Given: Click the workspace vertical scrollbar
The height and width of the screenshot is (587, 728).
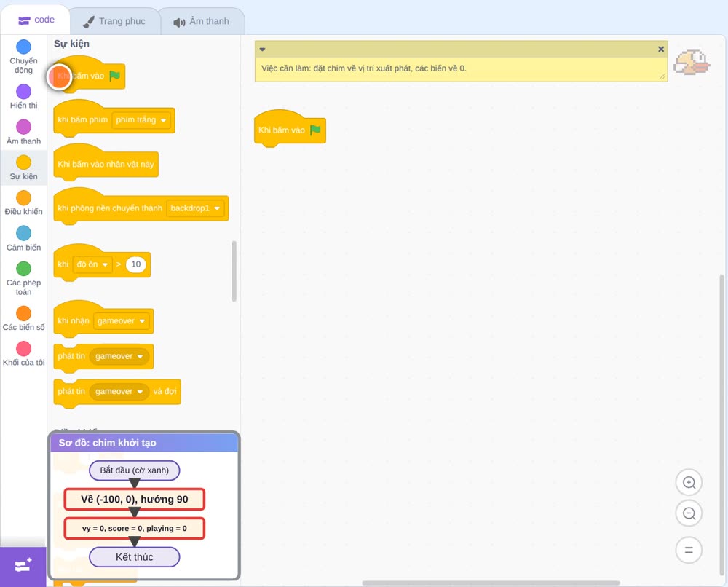Looking at the screenshot, I should [x=721, y=425].
